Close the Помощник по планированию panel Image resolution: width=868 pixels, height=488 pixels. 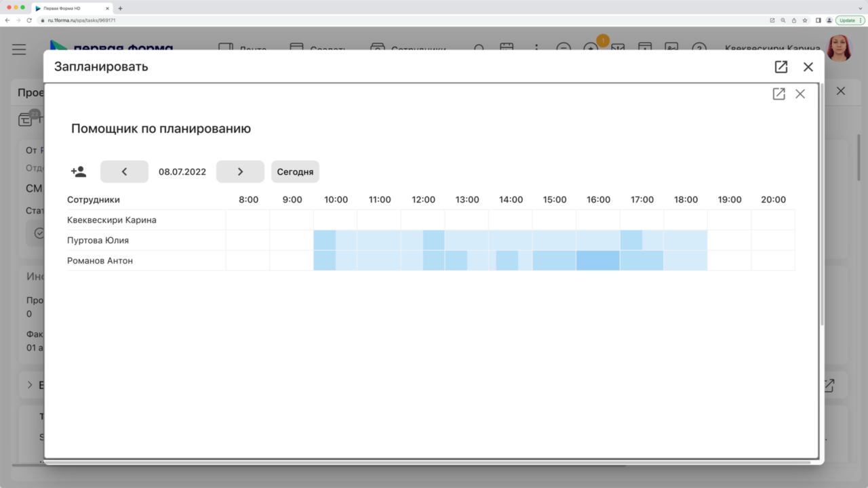pos(800,94)
